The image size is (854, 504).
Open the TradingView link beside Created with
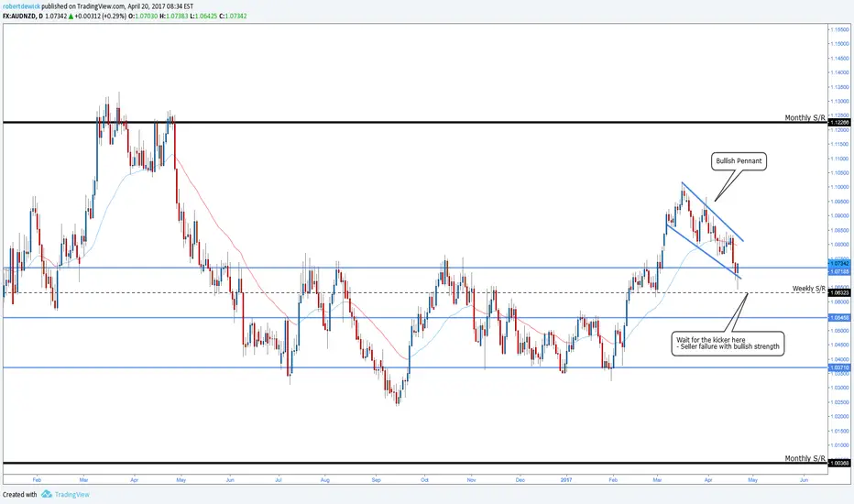(x=71, y=495)
